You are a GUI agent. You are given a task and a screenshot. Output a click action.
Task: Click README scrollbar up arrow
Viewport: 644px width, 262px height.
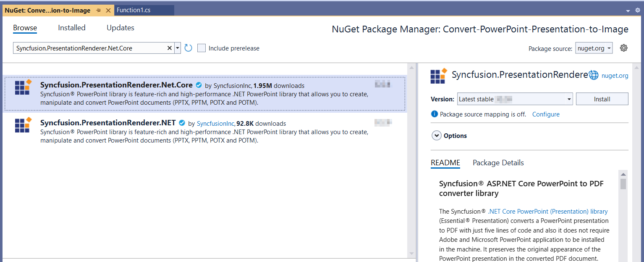point(623,174)
